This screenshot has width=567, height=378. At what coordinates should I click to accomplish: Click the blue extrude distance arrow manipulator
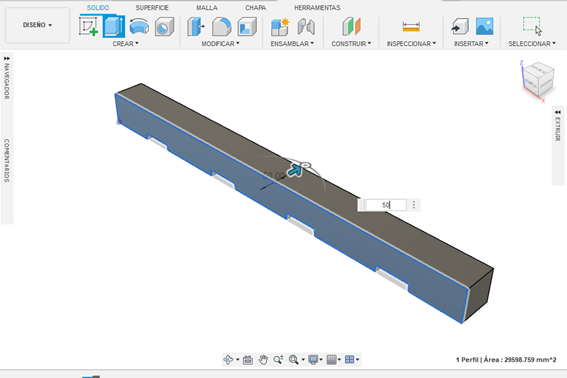coord(295,170)
